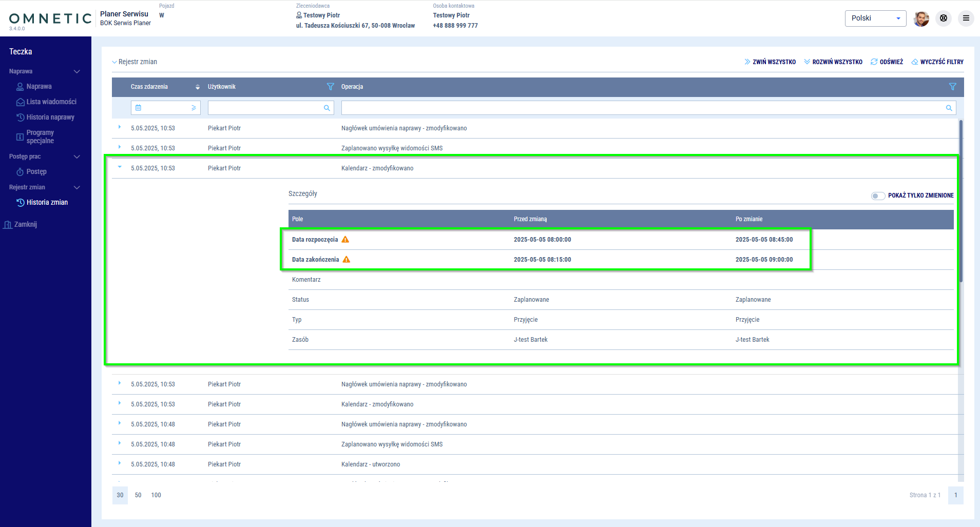Expand the Kalendarz - utworzono row

120,463
